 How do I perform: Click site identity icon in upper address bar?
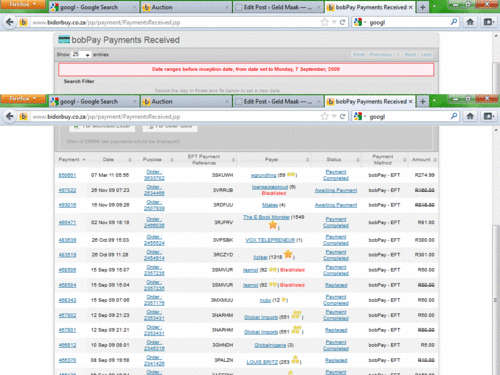23,22
